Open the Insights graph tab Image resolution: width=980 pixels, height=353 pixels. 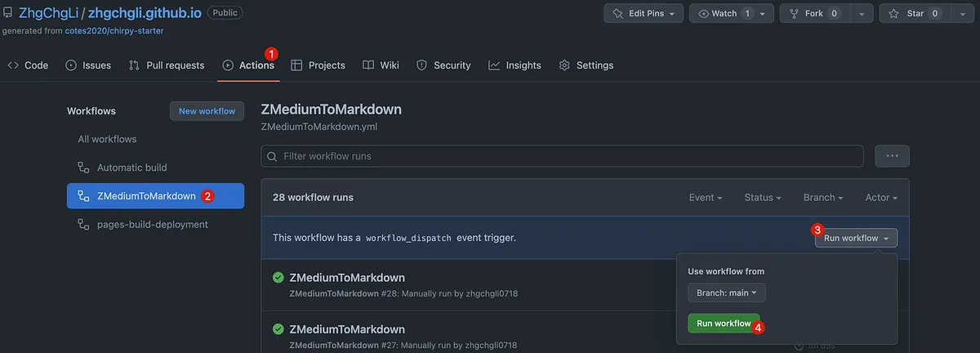pos(514,65)
